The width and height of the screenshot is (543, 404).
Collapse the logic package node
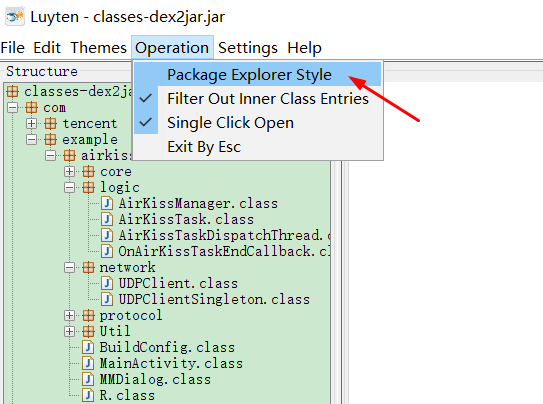tap(70, 187)
